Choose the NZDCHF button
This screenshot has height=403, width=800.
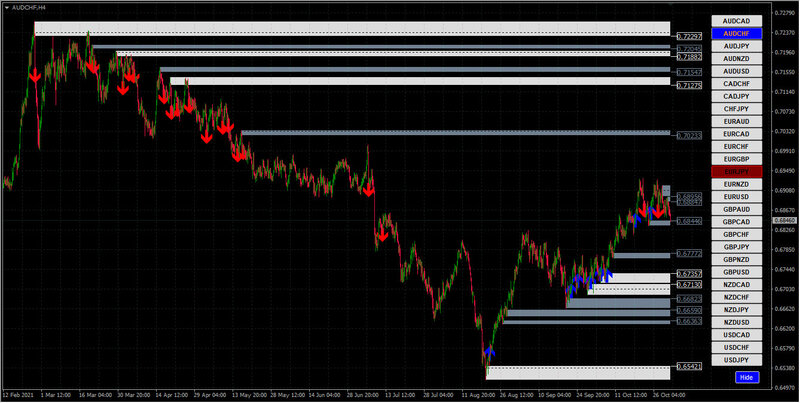point(737,297)
